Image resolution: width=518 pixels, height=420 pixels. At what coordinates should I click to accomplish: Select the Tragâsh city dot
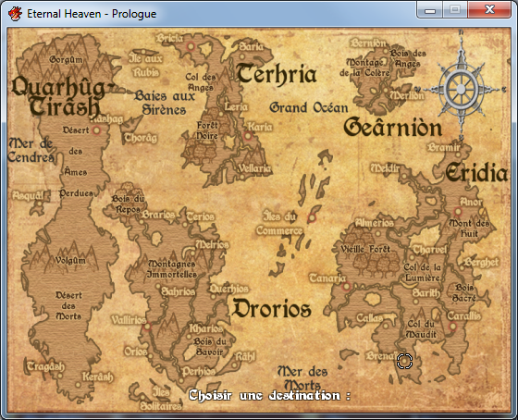(60, 376)
